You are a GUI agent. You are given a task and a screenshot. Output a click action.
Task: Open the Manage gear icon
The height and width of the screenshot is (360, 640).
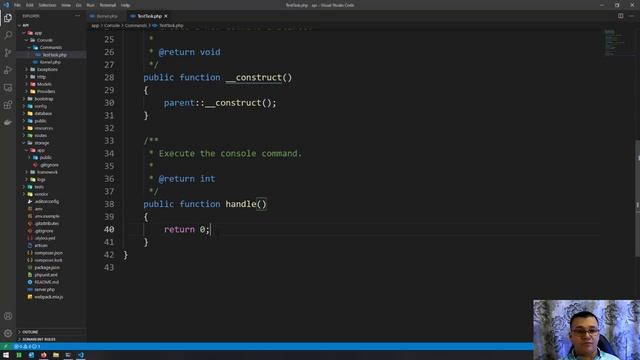click(x=8, y=333)
